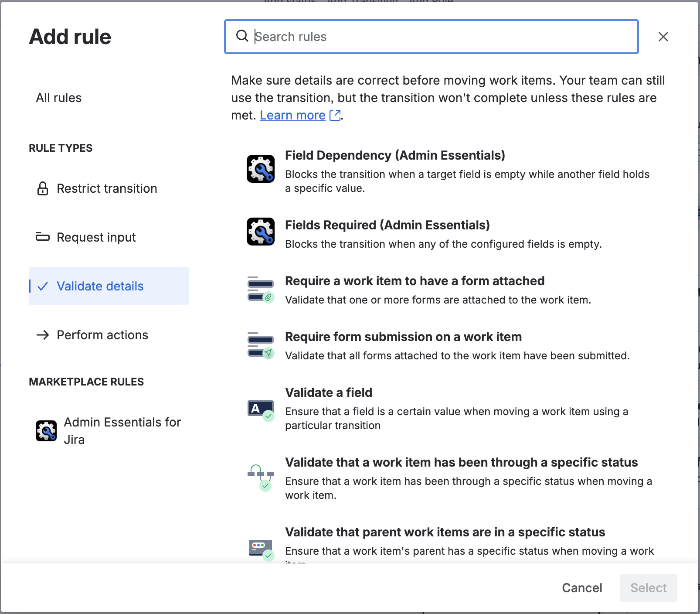The width and height of the screenshot is (700, 614).
Task: Click the lock icon beside Restrict transition
Action: [x=43, y=188]
